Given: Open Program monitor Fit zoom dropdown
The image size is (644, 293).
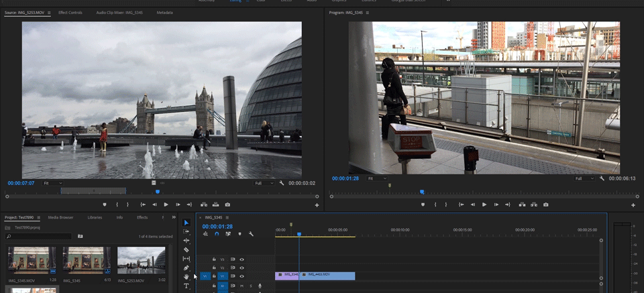Looking at the screenshot, I should click(377, 178).
